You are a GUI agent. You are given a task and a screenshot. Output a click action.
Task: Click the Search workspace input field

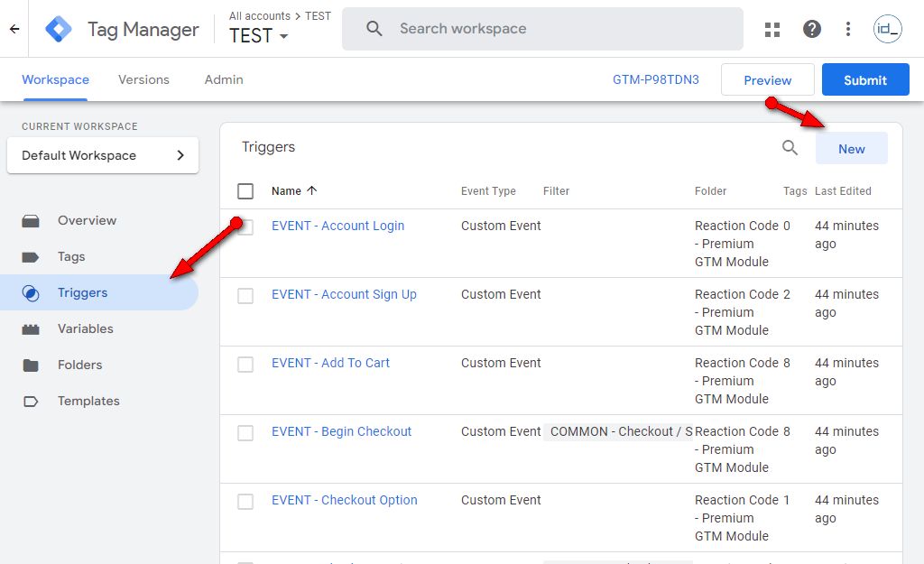541,29
